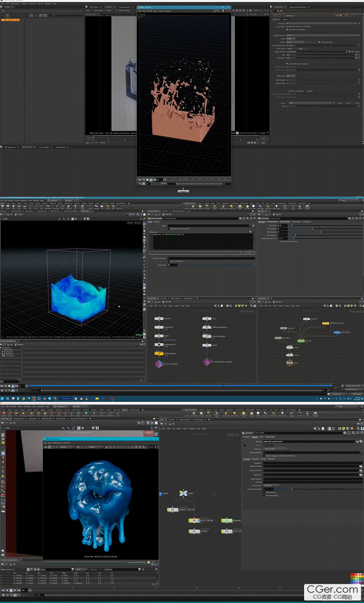Open the Workspace menu in Nuke

[15, 3]
